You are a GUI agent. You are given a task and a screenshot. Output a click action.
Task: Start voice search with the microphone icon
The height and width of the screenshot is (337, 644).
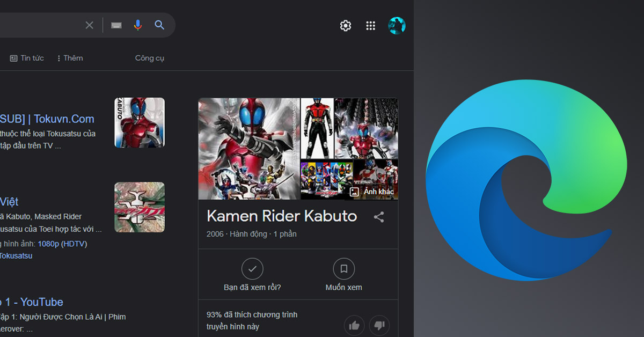138,25
